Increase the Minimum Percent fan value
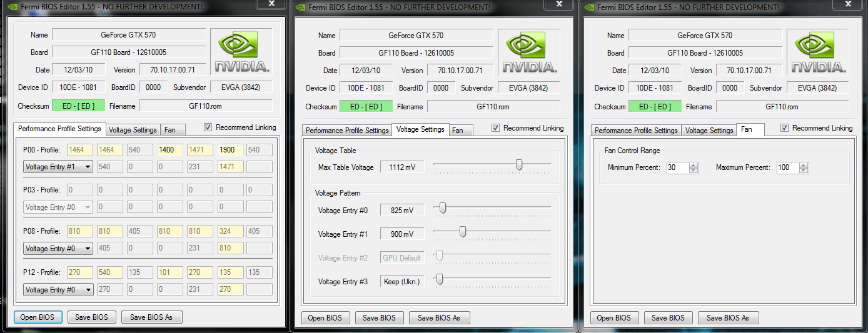868x333 pixels. coord(693,166)
